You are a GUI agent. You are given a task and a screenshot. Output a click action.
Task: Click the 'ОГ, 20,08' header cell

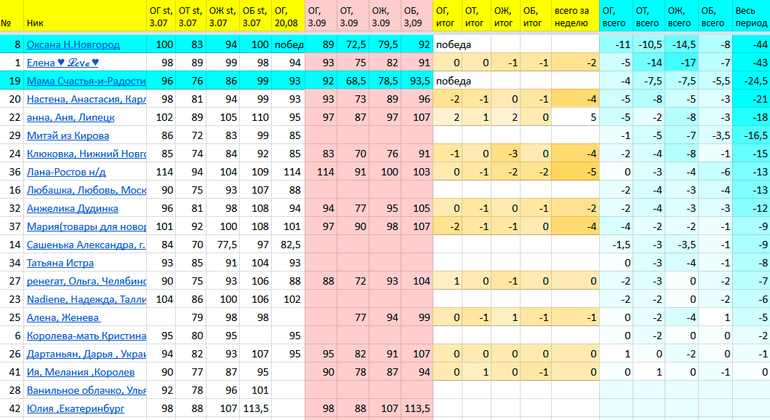287,16
